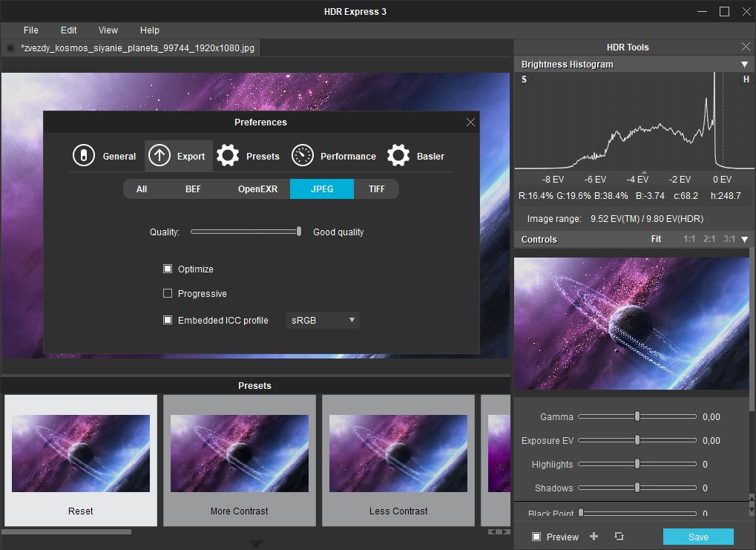
Task: Open the Edit menu
Action: pyautogui.click(x=68, y=30)
